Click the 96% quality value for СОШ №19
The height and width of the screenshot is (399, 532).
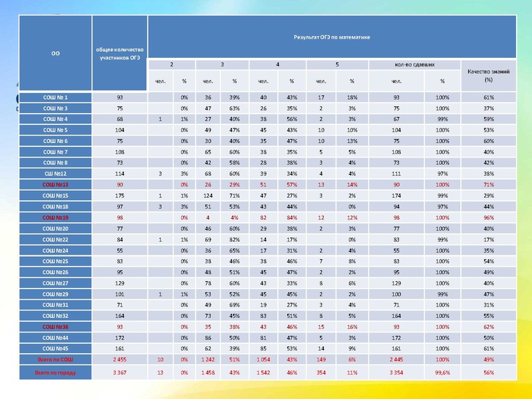[x=489, y=217]
